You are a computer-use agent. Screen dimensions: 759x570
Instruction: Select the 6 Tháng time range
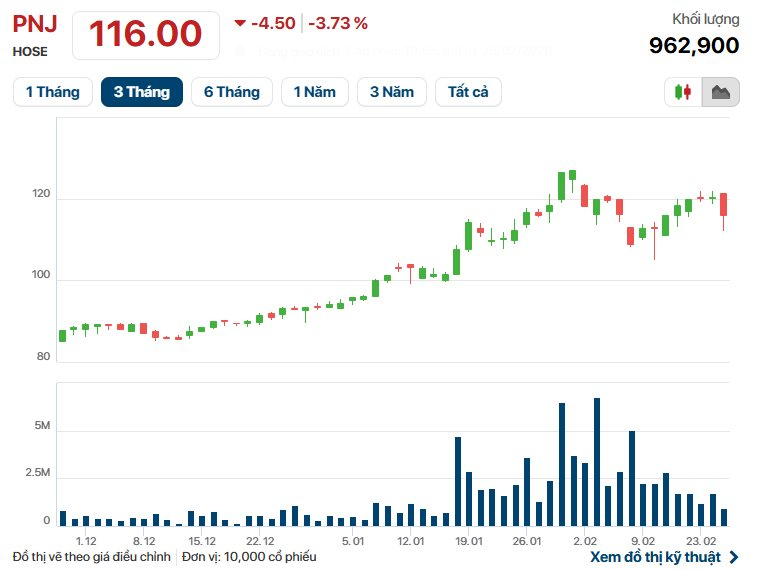tap(232, 92)
